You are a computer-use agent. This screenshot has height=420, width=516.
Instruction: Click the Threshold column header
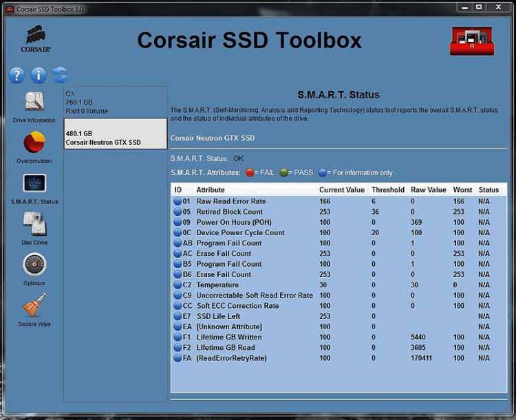(388, 190)
